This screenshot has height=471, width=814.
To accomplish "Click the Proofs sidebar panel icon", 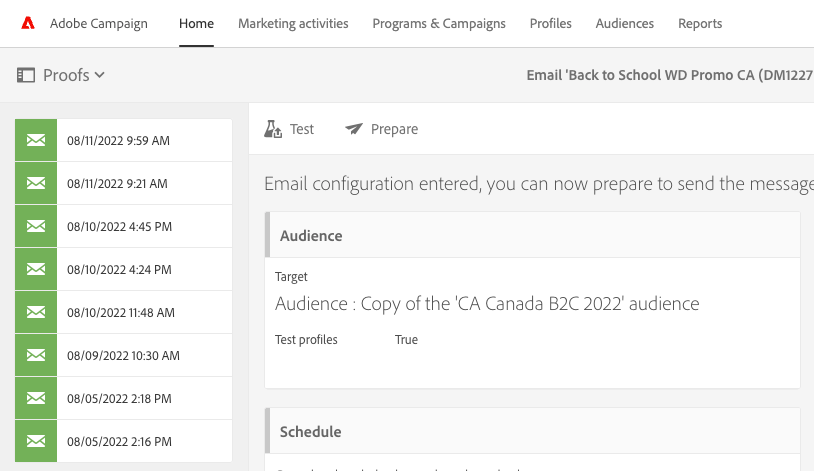I will point(26,75).
